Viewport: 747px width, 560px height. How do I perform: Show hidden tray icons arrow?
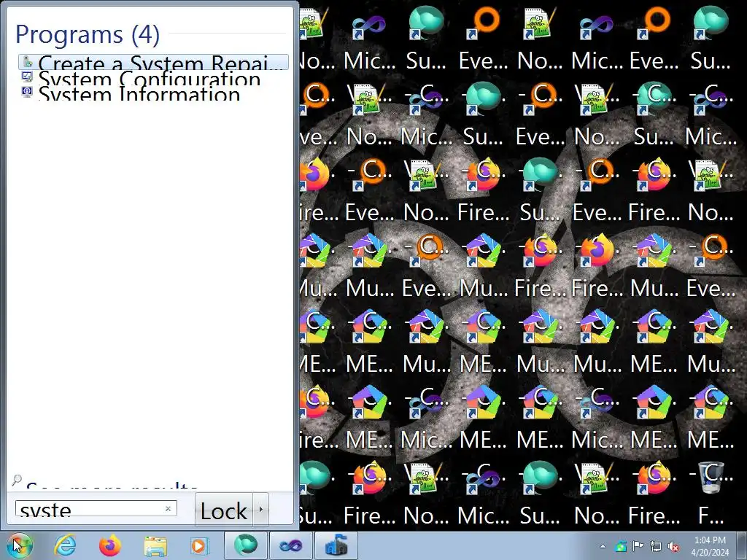(603, 547)
